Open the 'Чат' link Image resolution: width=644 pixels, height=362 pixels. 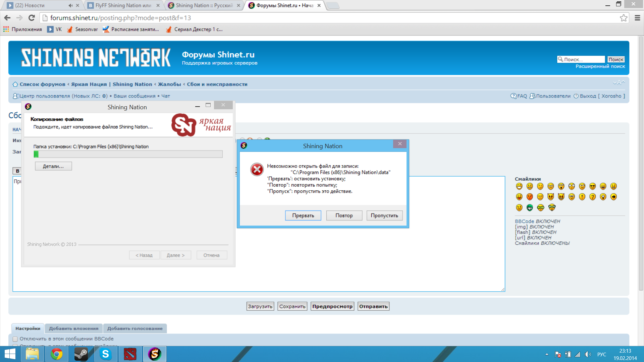coord(166,96)
